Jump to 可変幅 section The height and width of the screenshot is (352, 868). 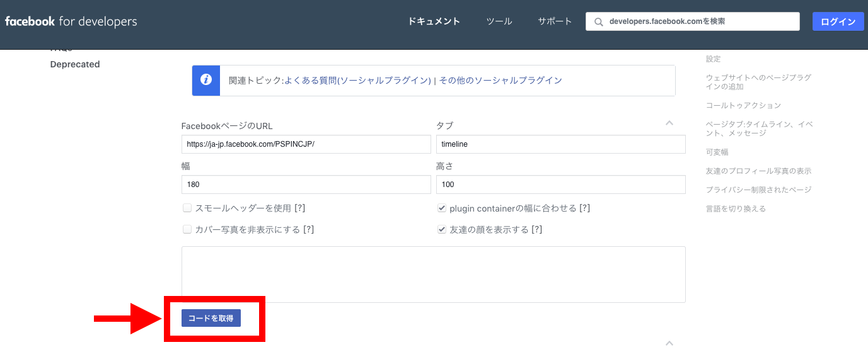[717, 152]
